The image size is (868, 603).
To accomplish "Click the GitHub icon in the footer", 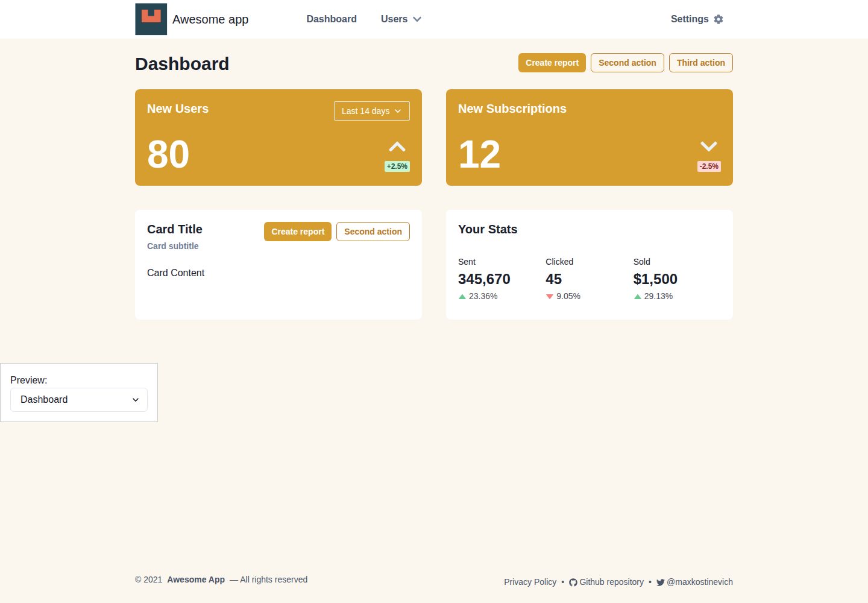I will pos(573,582).
